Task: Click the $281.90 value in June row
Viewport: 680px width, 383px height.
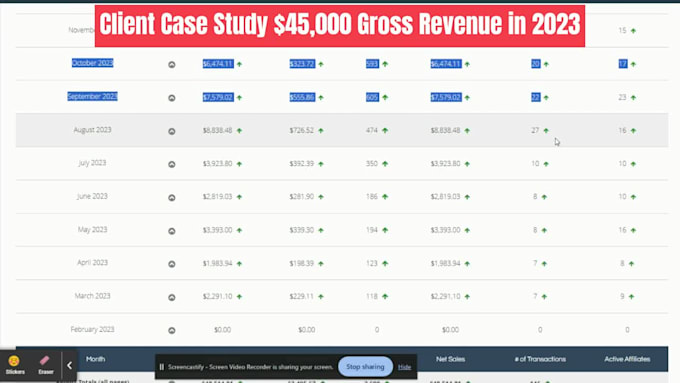Action: click(x=301, y=196)
